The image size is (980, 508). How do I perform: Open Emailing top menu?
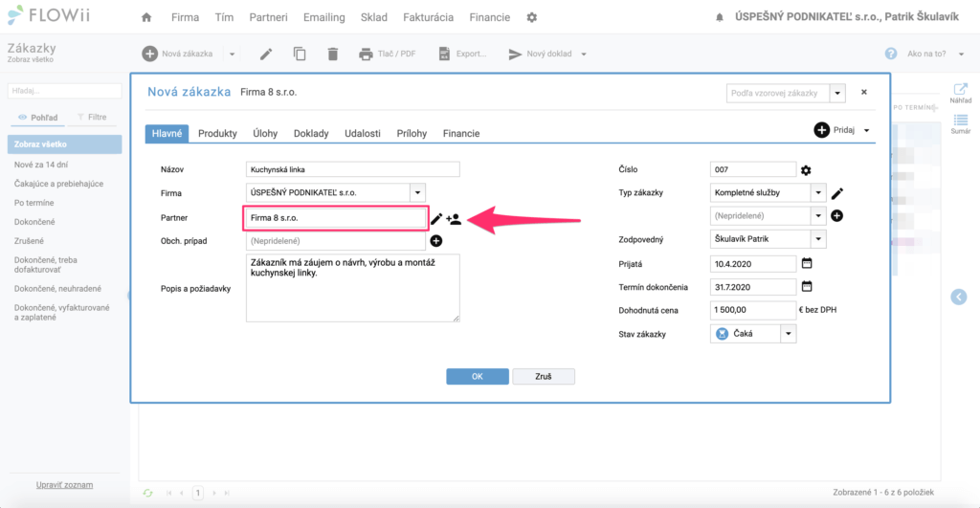323,17
